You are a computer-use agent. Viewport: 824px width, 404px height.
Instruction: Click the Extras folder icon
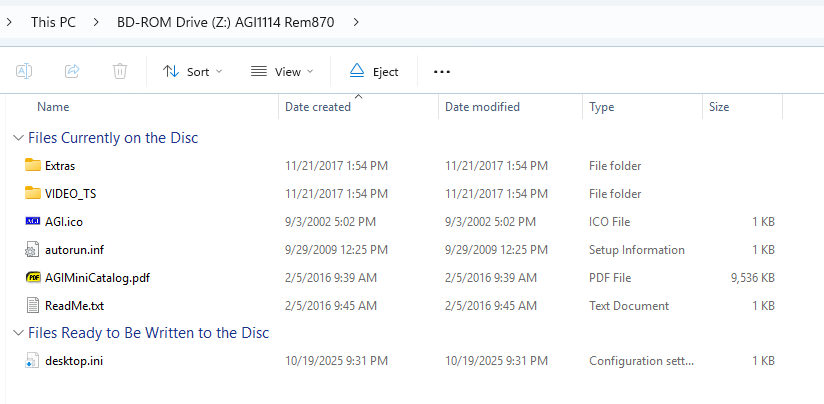[x=33, y=165]
